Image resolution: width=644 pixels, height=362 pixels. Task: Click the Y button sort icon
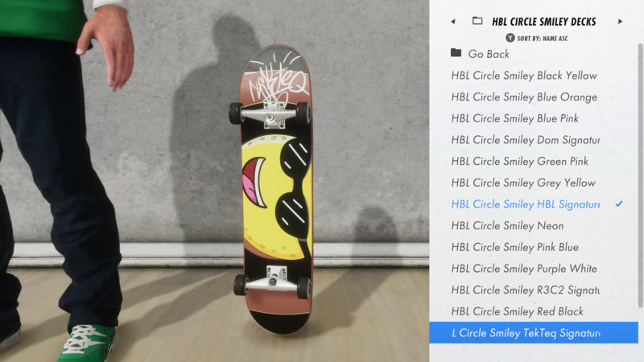point(510,38)
